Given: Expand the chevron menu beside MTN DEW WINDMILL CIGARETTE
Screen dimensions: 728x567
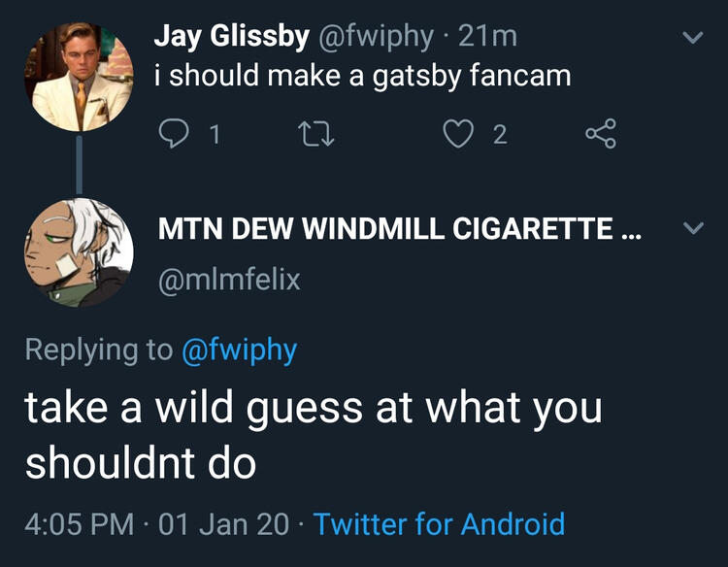Looking at the screenshot, I should [691, 230].
